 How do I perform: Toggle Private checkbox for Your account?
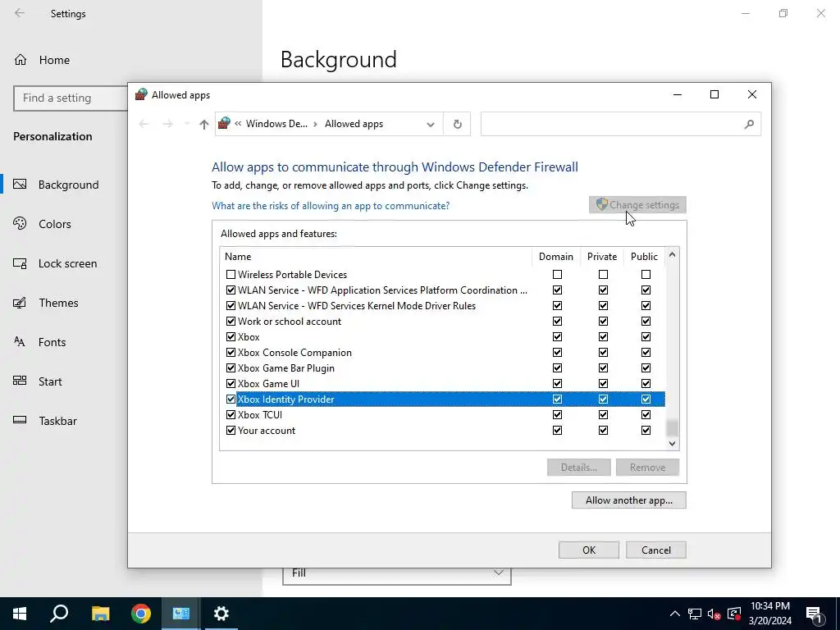point(603,430)
